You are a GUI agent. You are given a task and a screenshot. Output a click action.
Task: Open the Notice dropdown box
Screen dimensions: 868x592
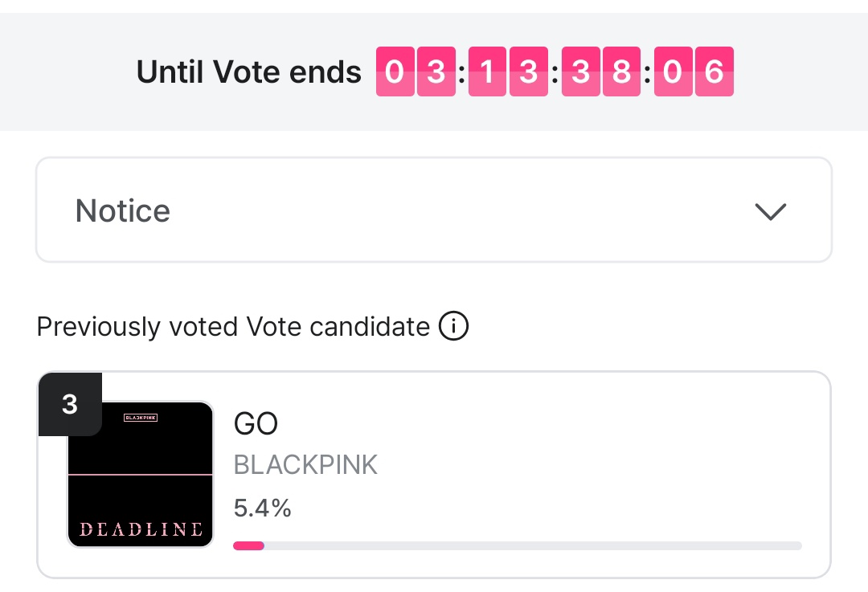(x=433, y=210)
